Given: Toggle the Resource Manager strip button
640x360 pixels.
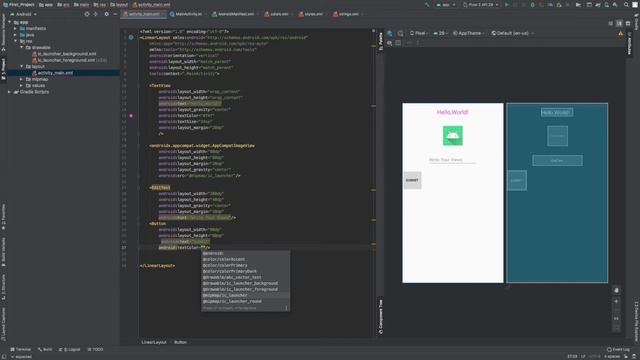Looking at the screenshot, I should click(4, 32).
